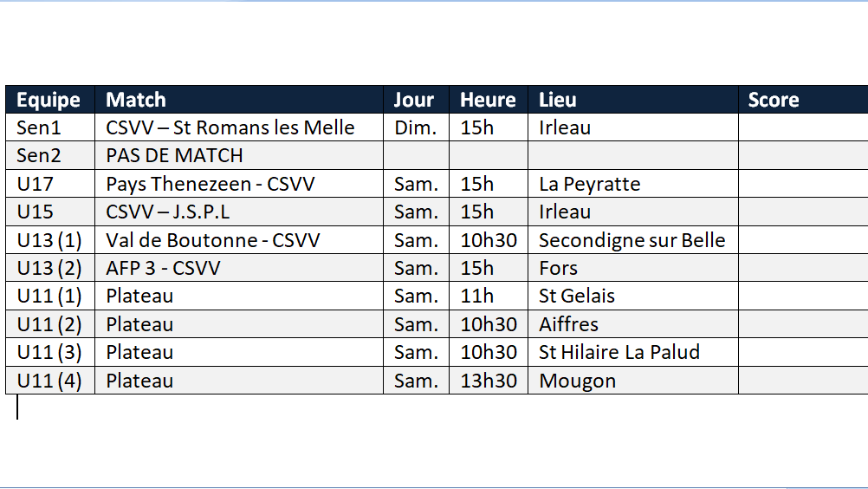Select the Aiffres location cell
Viewport: 868px width, 489px height.
[x=568, y=324]
